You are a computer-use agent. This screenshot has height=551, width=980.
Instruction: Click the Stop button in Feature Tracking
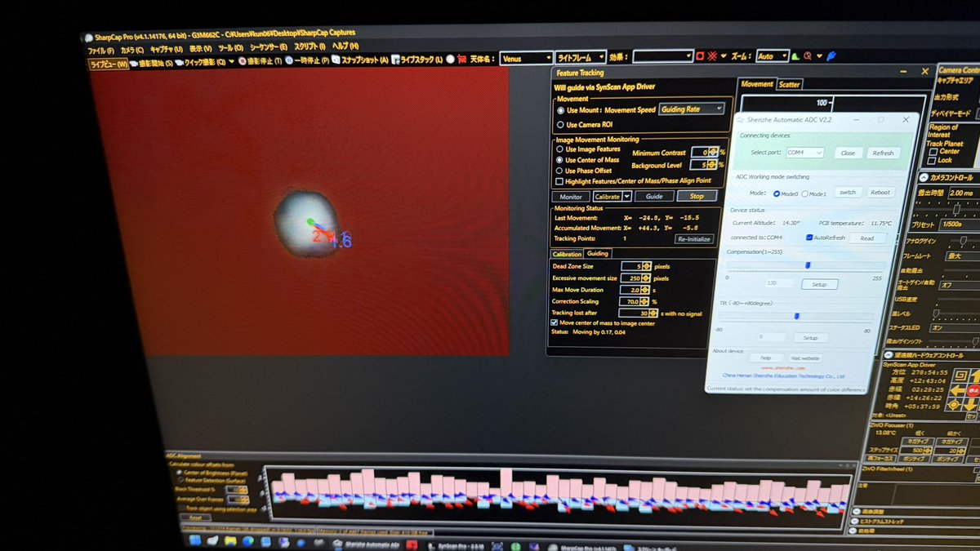(x=697, y=196)
